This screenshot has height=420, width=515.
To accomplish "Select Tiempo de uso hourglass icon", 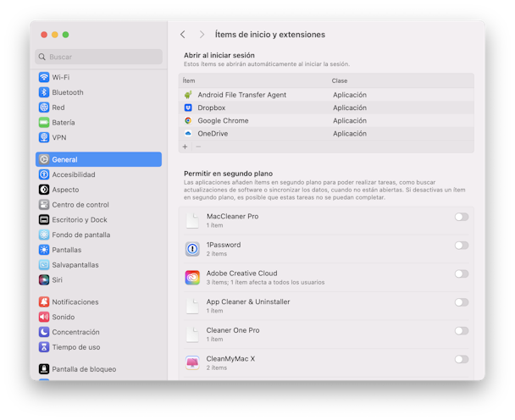I will (x=44, y=347).
